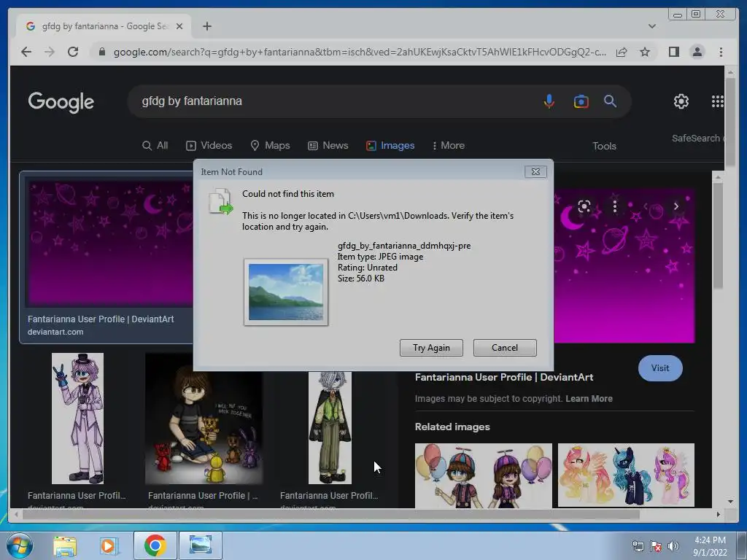The width and height of the screenshot is (747, 560).
Task: Click the Chrome forward arrow
Action: (x=50, y=52)
